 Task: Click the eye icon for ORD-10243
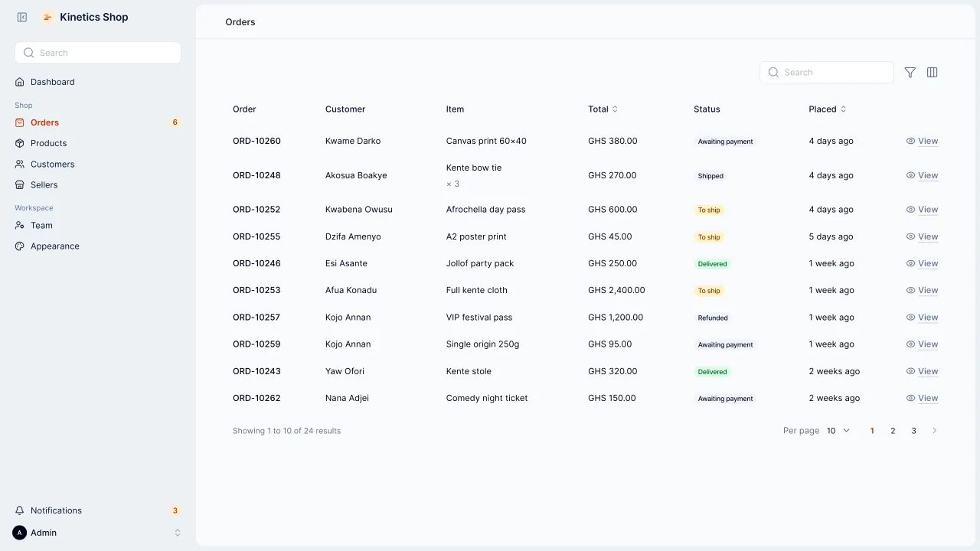910,371
